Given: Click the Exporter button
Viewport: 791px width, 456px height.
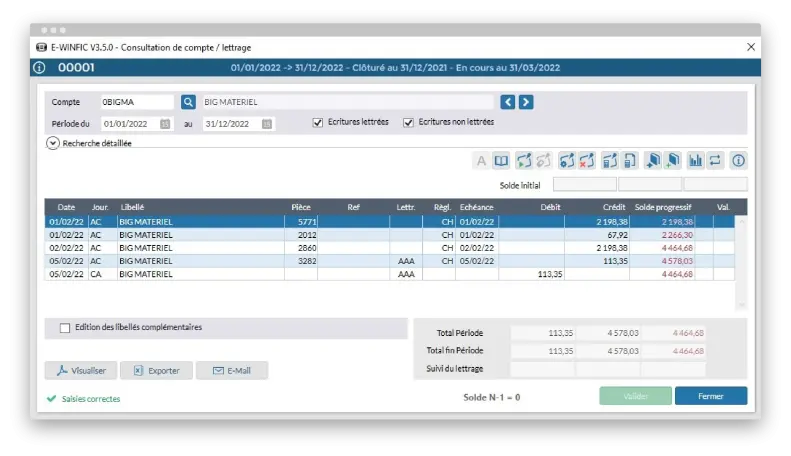Looking at the screenshot, I should point(157,370).
